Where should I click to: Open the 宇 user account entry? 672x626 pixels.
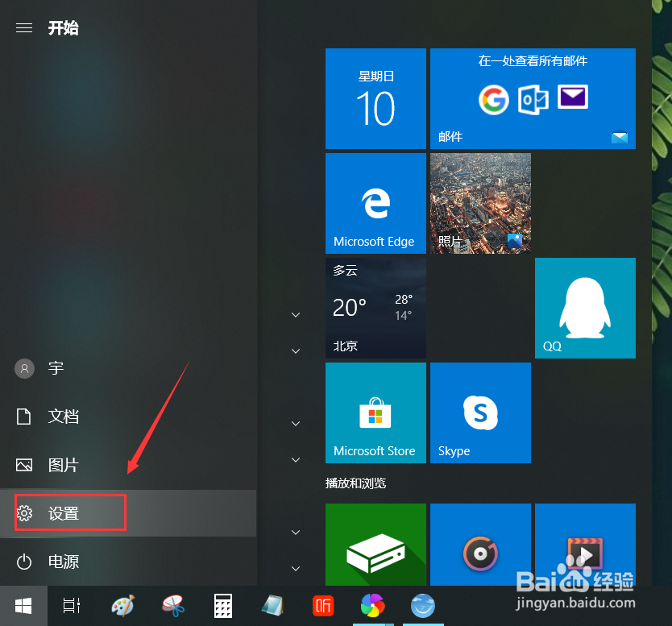[x=128, y=368]
